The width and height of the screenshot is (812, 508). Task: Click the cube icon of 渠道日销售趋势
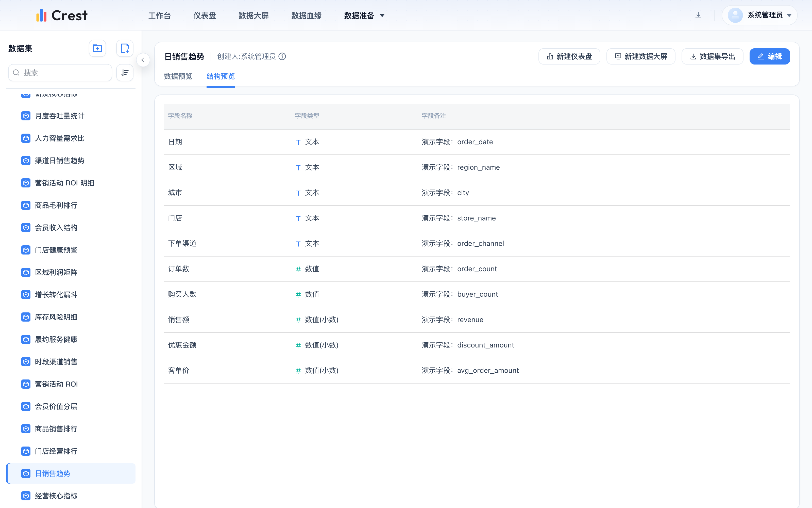pyautogui.click(x=26, y=161)
